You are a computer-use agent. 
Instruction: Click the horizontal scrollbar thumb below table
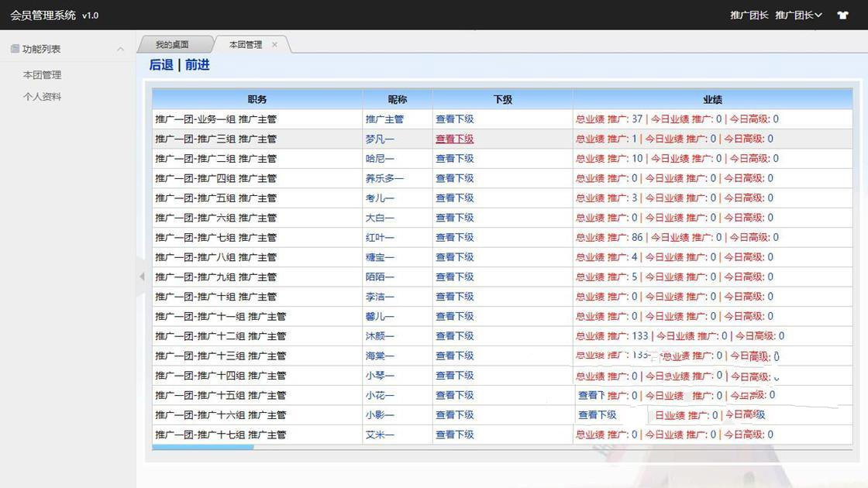tap(202, 447)
